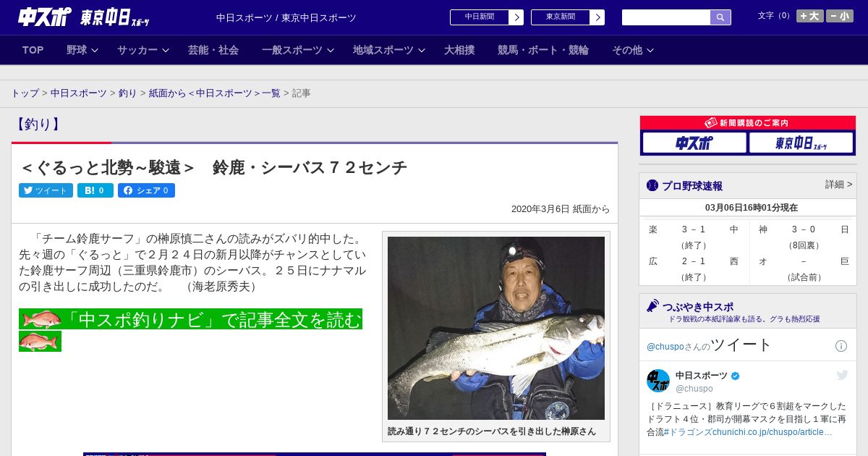Viewport: 868px width, 456px height.
Task: Focus the header search input field
Action: (x=666, y=17)
